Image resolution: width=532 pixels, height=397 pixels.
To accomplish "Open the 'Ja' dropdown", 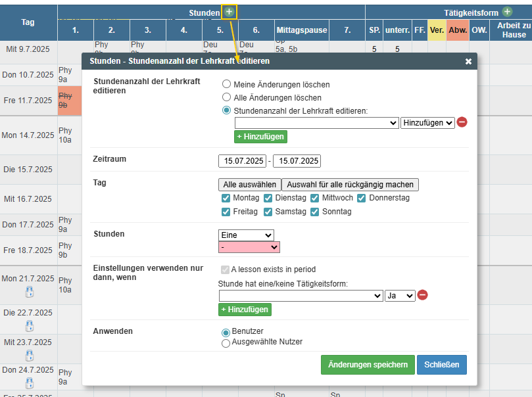I will (400, 296).
